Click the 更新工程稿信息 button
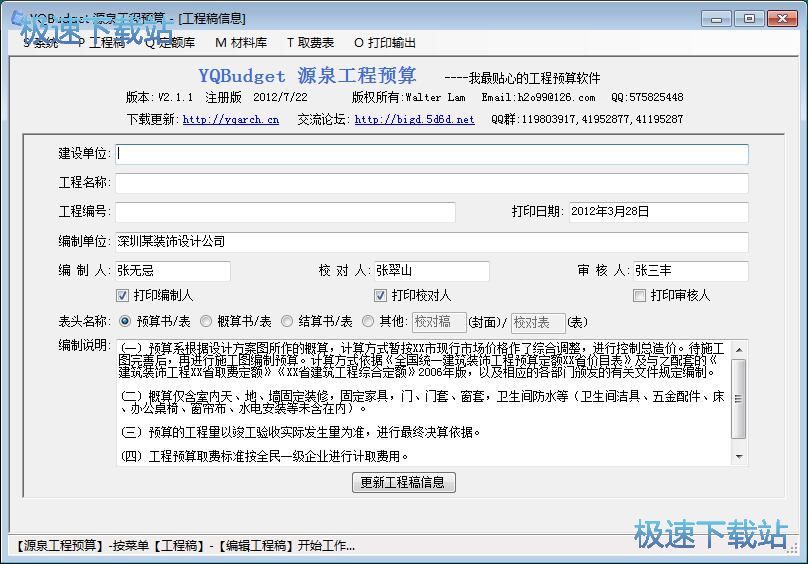This screenshot has width=808, height=564. pos(404,482)
